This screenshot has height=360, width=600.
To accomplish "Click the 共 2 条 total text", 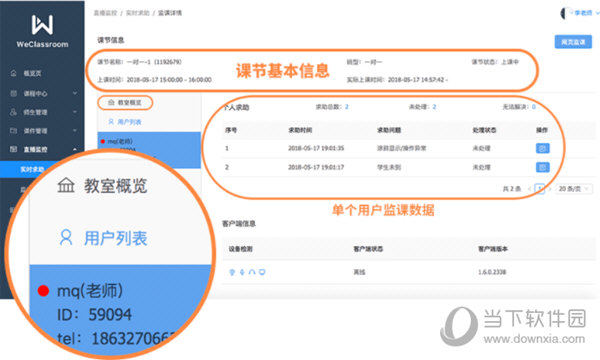I will tap(512, 189).
